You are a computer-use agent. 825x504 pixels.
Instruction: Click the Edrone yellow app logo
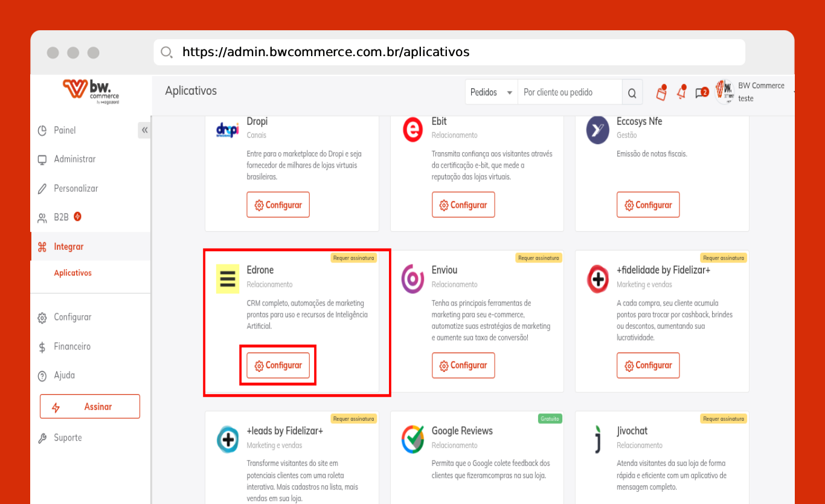228,279
